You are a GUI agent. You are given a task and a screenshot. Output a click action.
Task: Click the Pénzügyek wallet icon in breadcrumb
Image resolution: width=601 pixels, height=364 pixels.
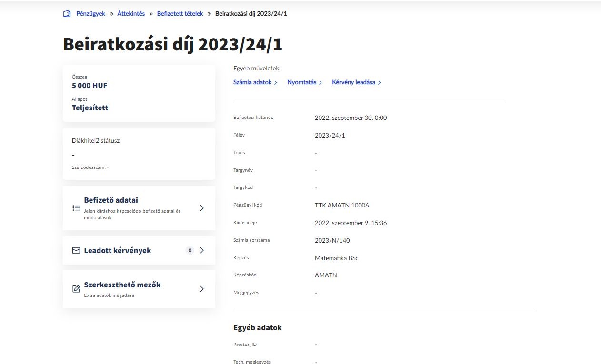[67, 14]
